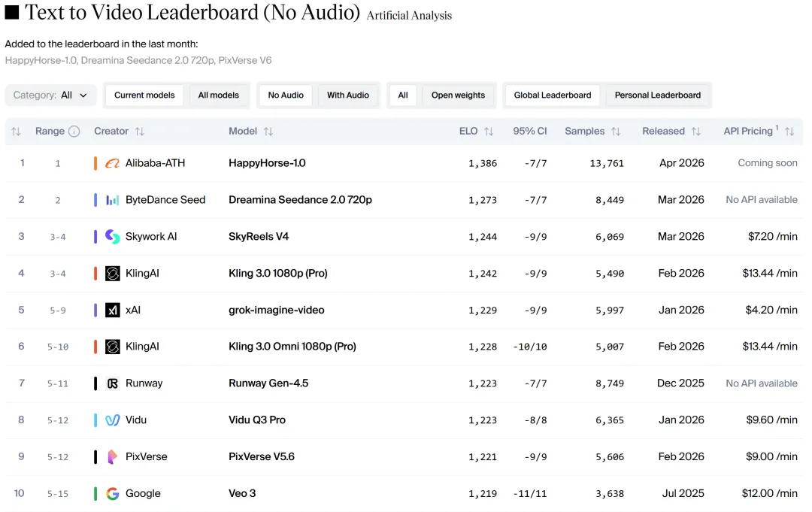This screenshot has height=512, width=812.
Task: Select the Global Leaderboard tab
Action: (553, 95)
